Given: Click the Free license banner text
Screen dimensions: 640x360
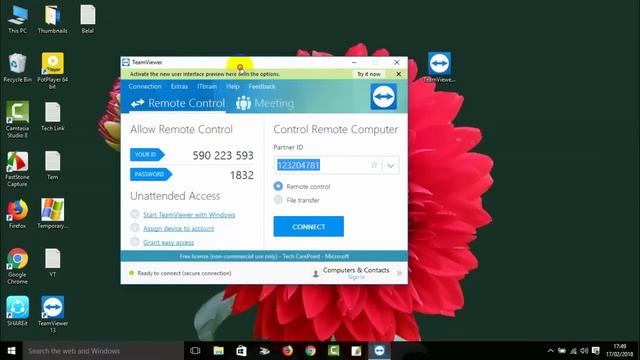Looking at the screenshot, I should 264,256.
